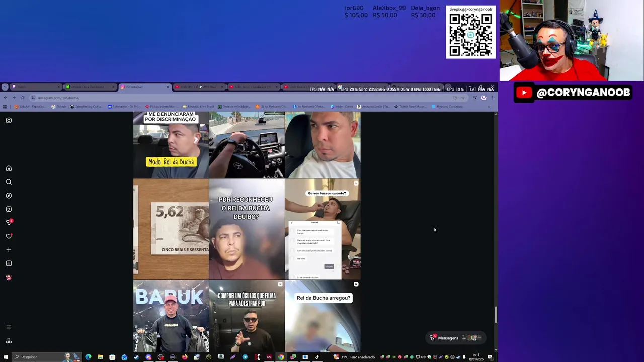Open 'Comprei um óculos que filma' reel
The image size is (644, 362).
point(247,316)
